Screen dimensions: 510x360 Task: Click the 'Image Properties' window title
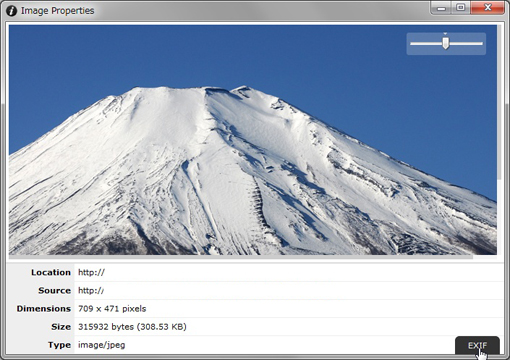[x=58, y=11]
